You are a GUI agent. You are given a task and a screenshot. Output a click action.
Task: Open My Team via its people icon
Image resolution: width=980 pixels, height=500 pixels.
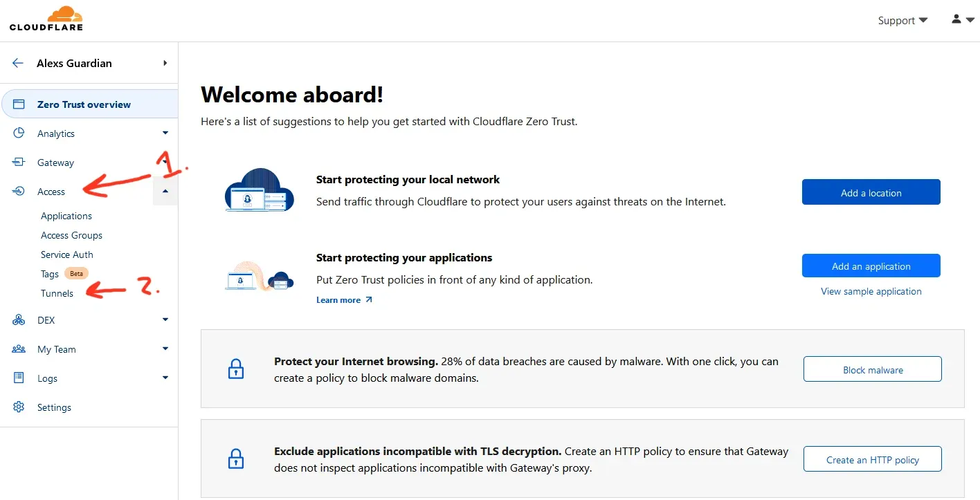coord(19,349)
